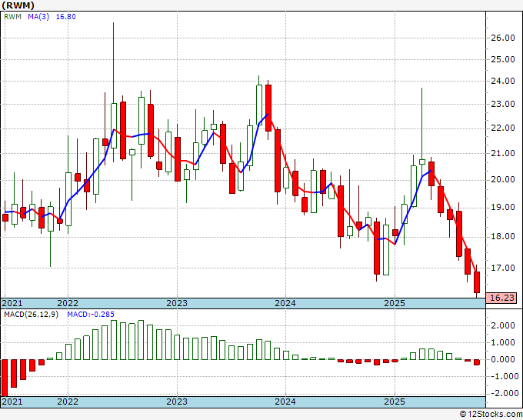Viewport: 523px width, 420px height.
Task: Click the 25.00 price axis label
Action: pyautogui.click(x=503, y=59)
